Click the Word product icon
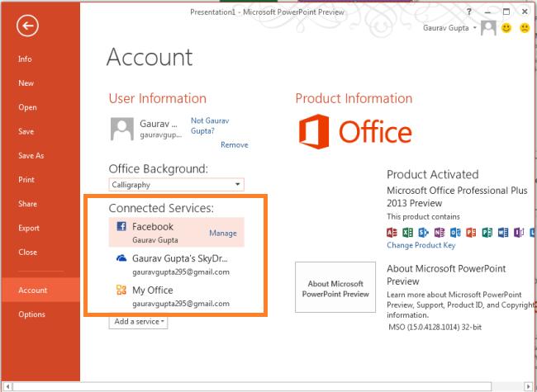537x392 pixels. 503,233
